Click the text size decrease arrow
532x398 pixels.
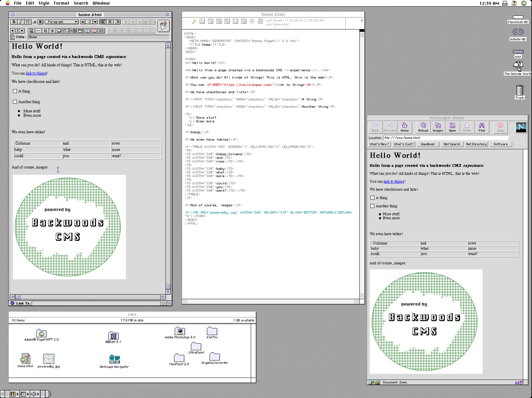coord(95,22)
